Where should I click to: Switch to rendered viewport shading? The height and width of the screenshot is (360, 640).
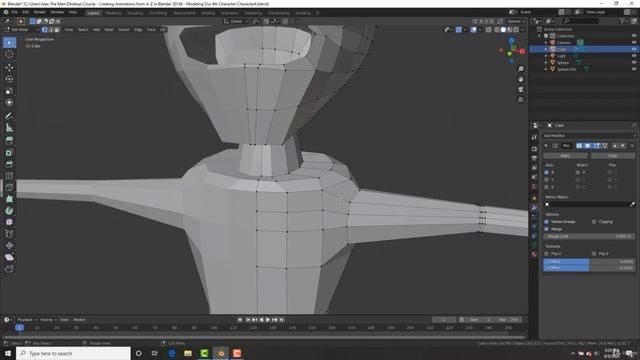pos(516,29)
